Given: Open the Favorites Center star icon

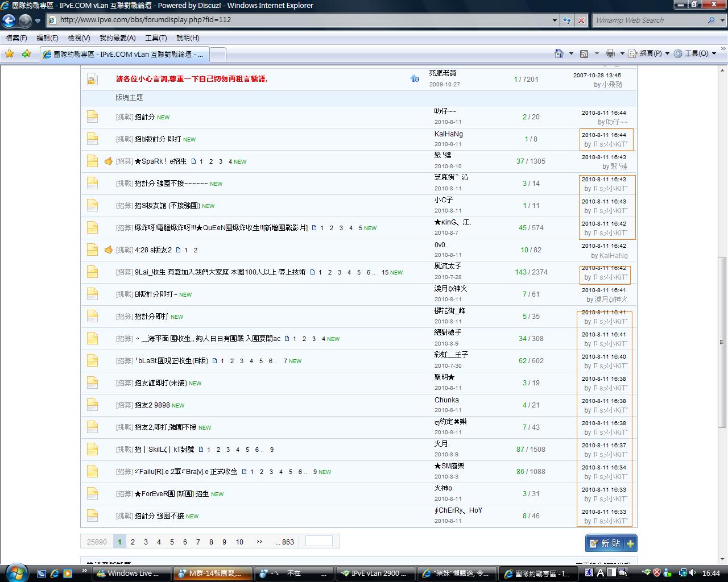Looking at the screenshot, I should click(10, 54).
